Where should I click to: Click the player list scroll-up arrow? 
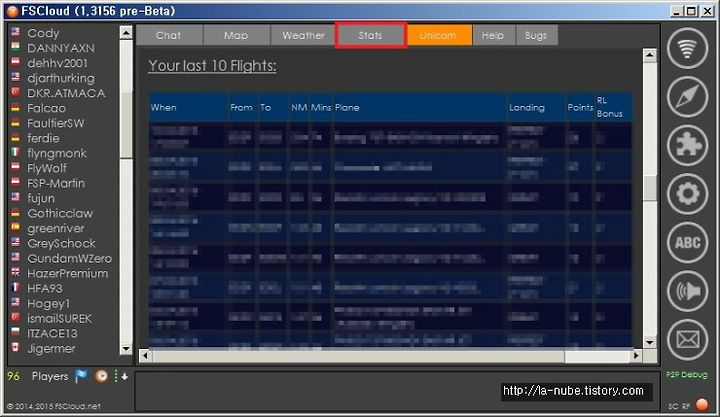(126, 33)
